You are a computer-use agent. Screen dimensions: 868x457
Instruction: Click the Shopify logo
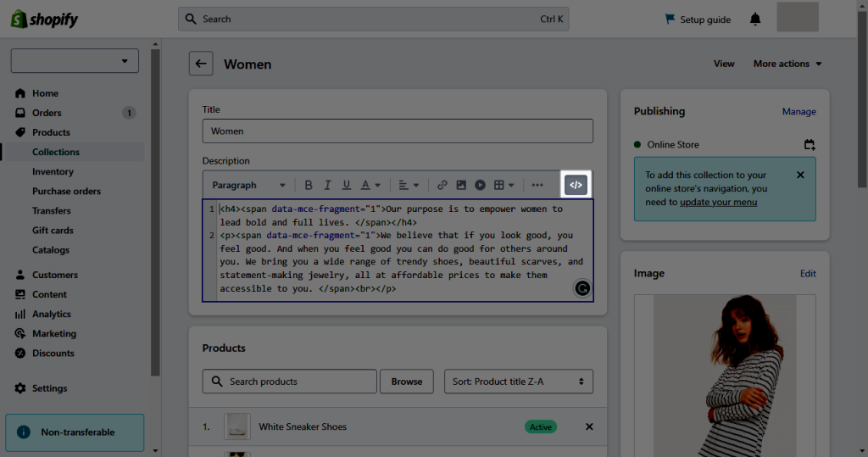[44, 20]
